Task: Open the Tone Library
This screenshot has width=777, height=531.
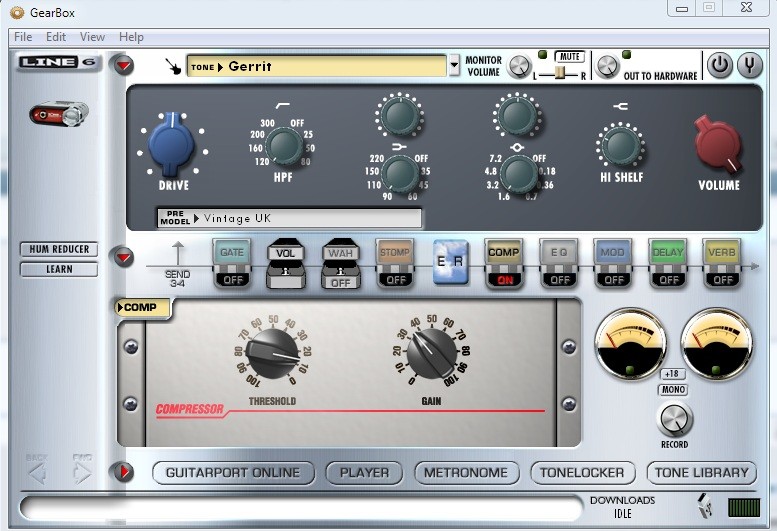Action: (x=702, y=473)
